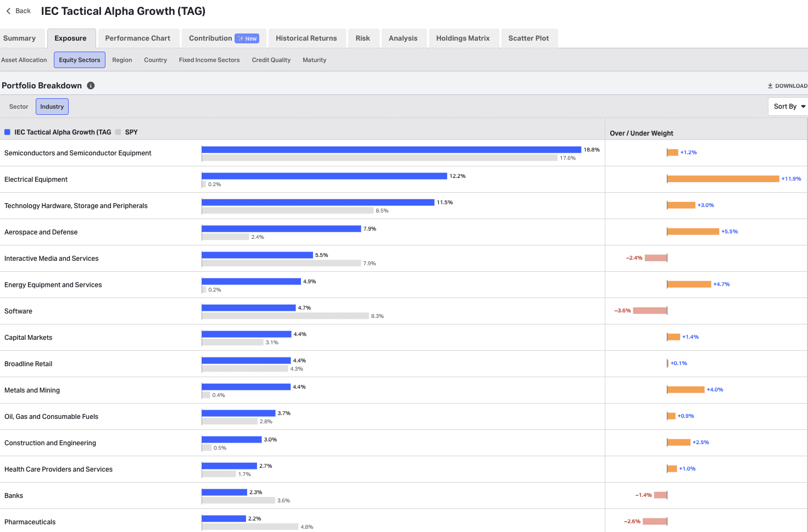Open the Risk tab
Screen dimensions: 808x532
(x=363, y=38)
